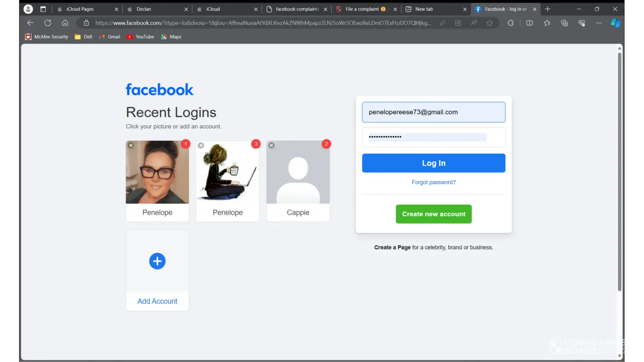Open Settings and more ellipsis menu
This screenshot has height=362, width=644.
pyautogui.click(x=599, y=23)
